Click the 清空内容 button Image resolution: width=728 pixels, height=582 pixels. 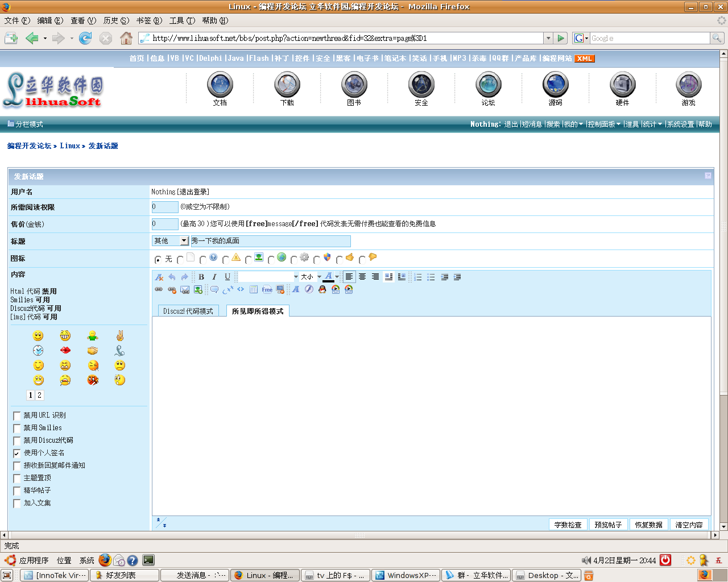click(x=689, y=525)
